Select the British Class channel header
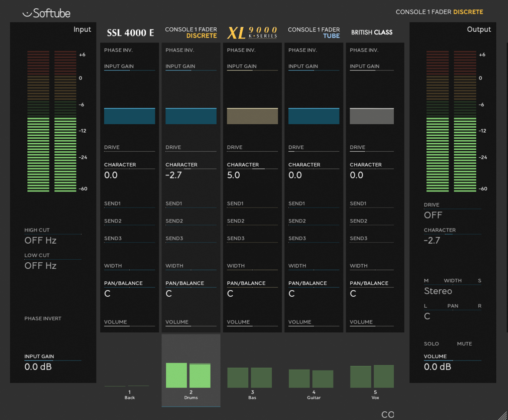This screenshot has width=508, height=420. [372, 33]
